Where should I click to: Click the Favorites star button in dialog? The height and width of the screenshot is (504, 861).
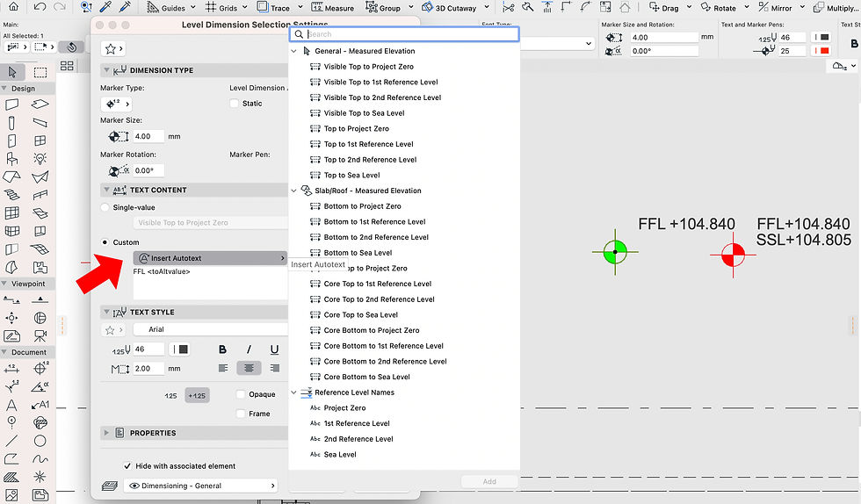(113, 49)
